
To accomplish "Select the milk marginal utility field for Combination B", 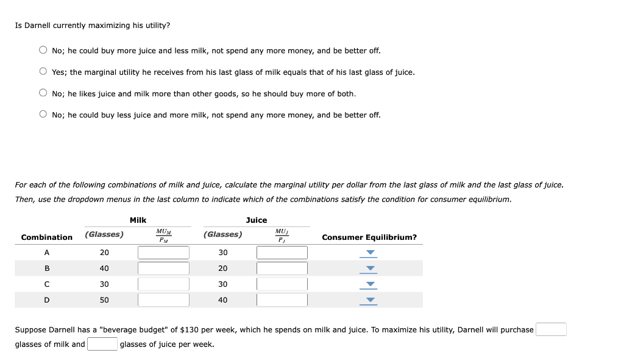I will point(163,268).
